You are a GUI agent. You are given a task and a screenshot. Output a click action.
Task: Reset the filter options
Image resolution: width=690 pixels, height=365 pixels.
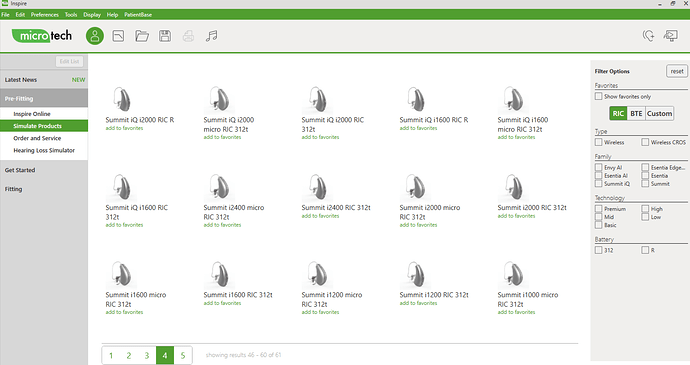[x=677, y=71]
